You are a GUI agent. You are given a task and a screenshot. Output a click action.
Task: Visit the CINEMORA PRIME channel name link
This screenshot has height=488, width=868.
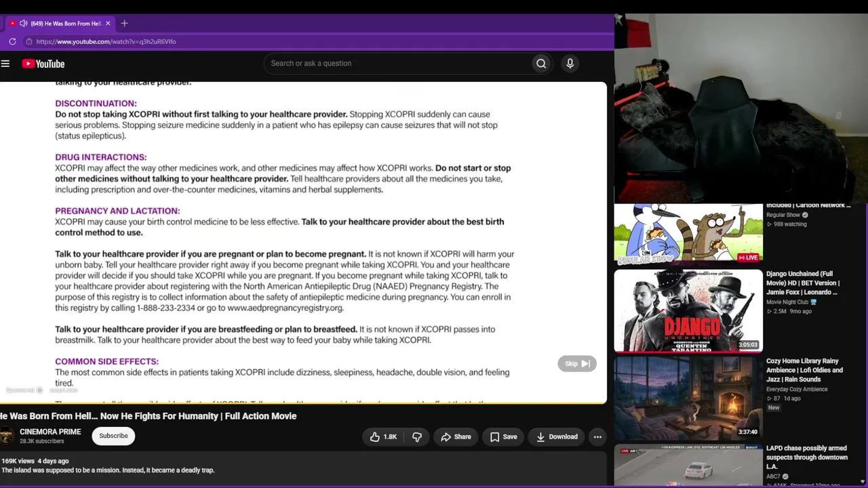(x=50, y=432)
